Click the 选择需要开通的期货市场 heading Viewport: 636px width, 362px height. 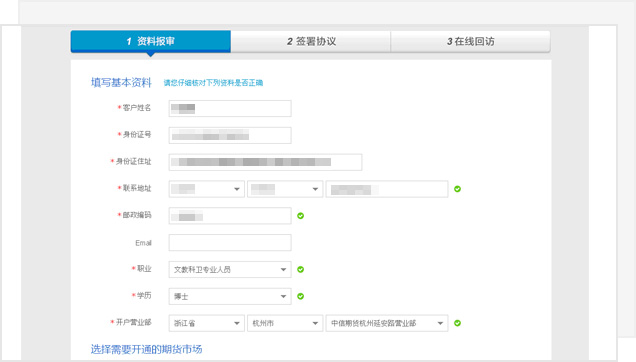click(146, 349)
